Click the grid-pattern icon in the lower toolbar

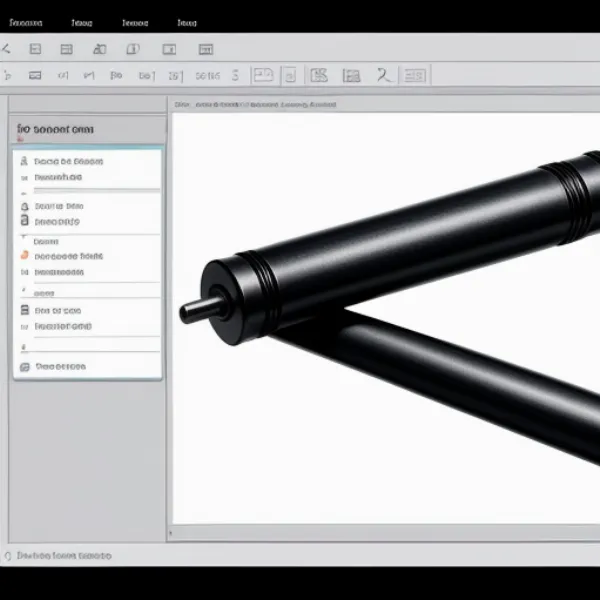(x=319, y=74)
